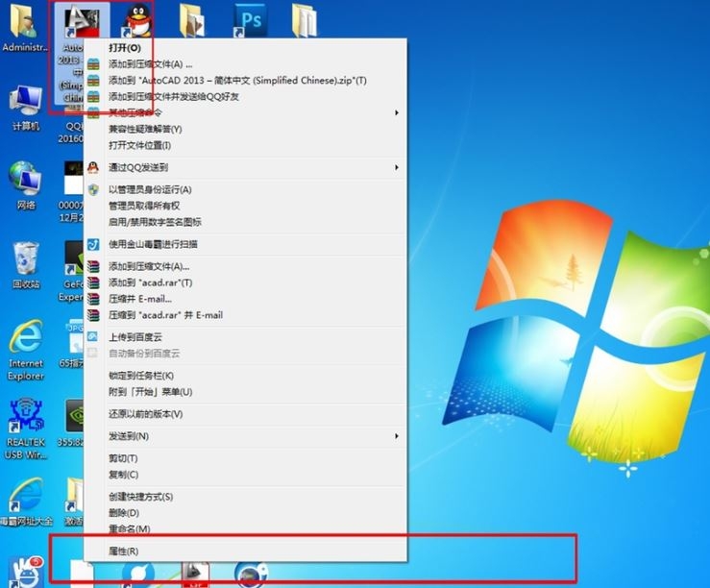The image size is (710, 588).
Task: Open the folder icon left of Photoshop
Action: click(193, 21)
